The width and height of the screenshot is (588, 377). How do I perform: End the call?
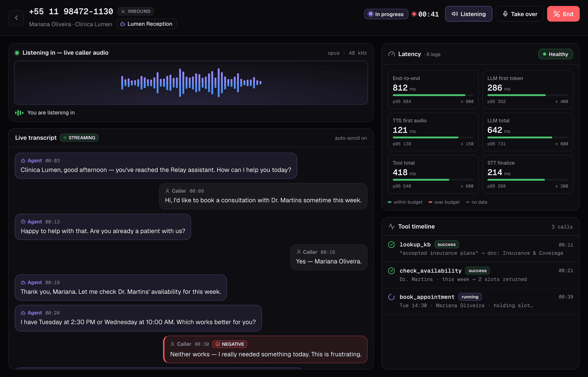click(x=563, y=14)
